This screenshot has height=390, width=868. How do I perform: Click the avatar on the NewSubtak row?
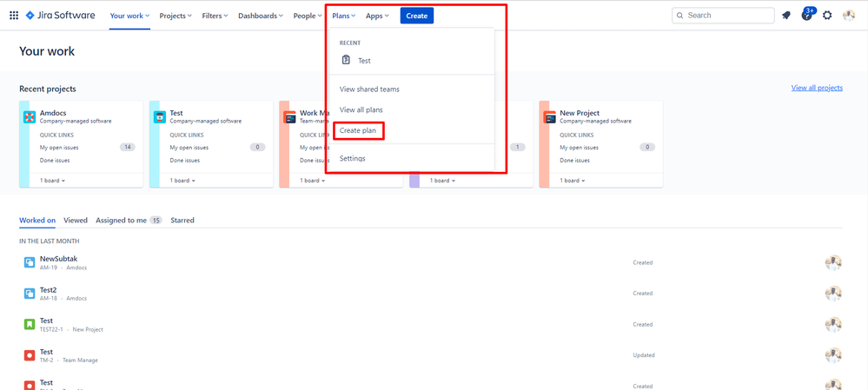[833, 263]
